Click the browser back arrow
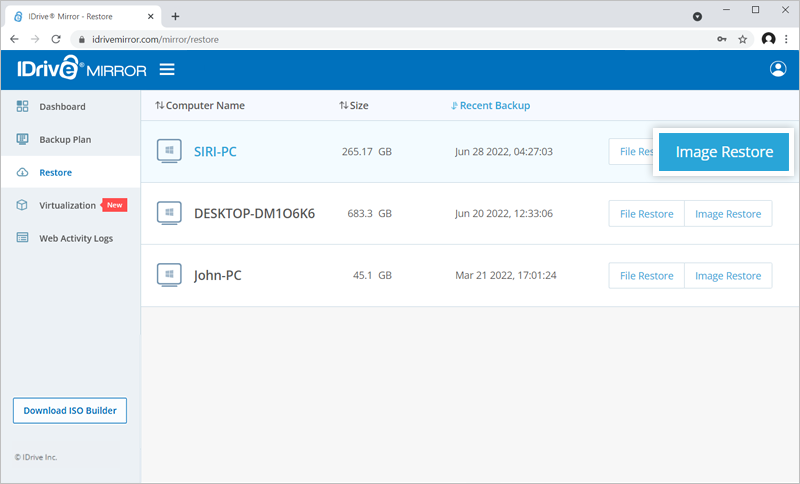The height and width of the screenshot is (484, 800). 14,39
